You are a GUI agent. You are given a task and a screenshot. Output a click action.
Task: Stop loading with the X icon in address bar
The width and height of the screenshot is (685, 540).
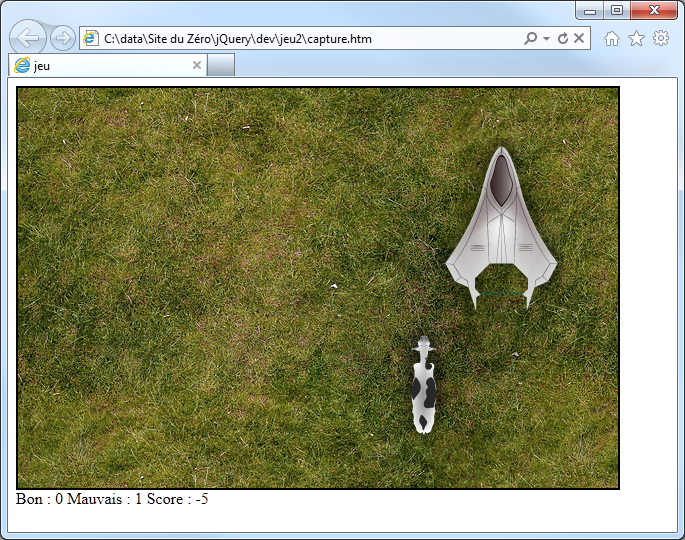(580, 39)
